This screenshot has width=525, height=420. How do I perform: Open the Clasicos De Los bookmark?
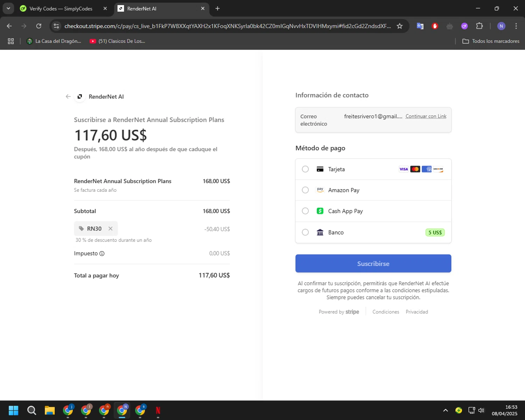tap(117, 41)
